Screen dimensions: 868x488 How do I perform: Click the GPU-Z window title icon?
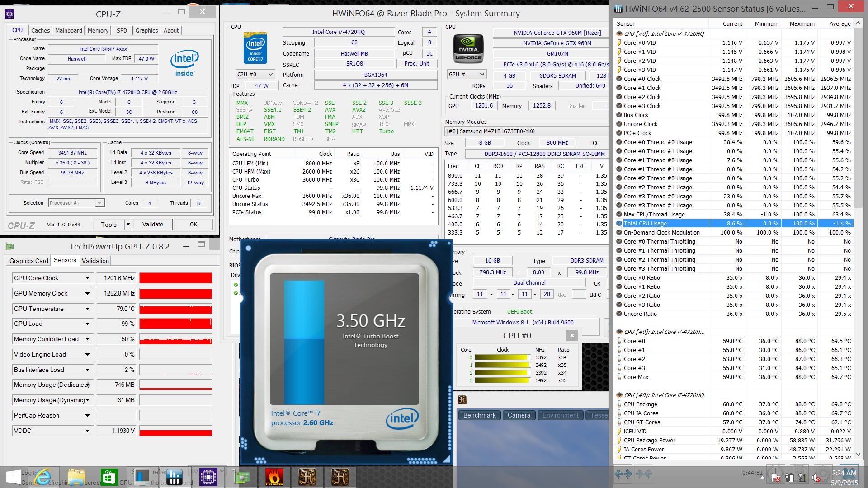(10, 246)
